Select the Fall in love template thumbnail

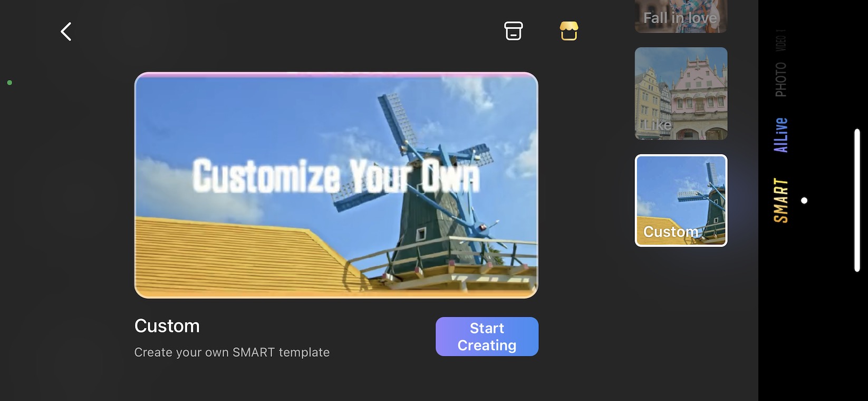pos(681,16)
